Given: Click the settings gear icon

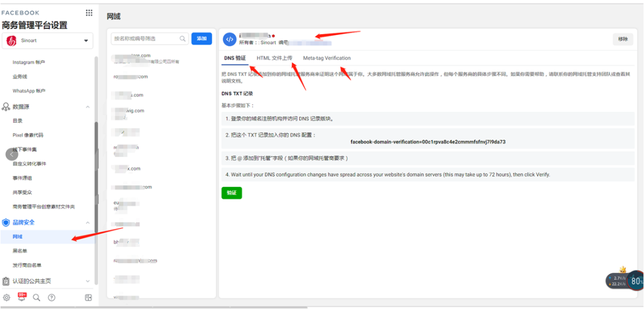Looking at the screenshot, I should [7, 298].
